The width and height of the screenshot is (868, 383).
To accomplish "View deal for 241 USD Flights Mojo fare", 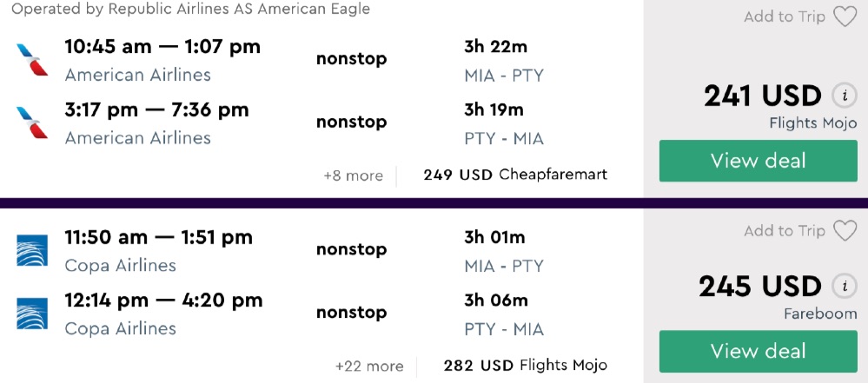I will 758,161.
